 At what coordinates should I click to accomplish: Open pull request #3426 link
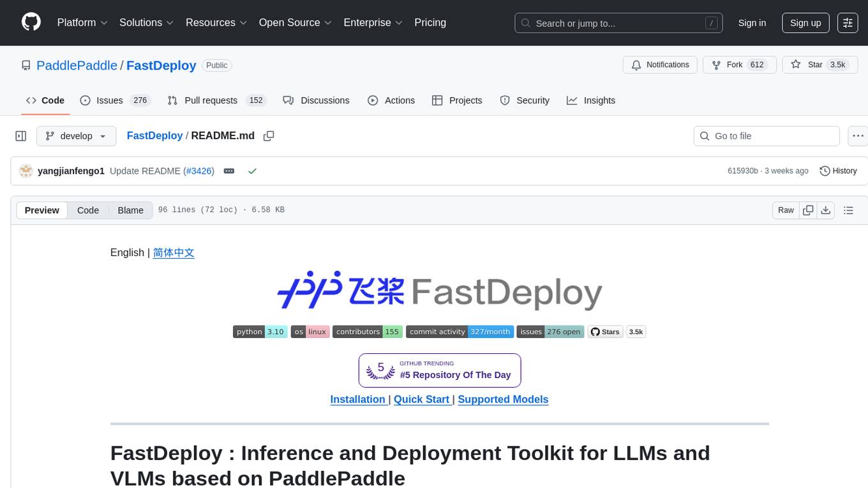[x=198, y=171]
